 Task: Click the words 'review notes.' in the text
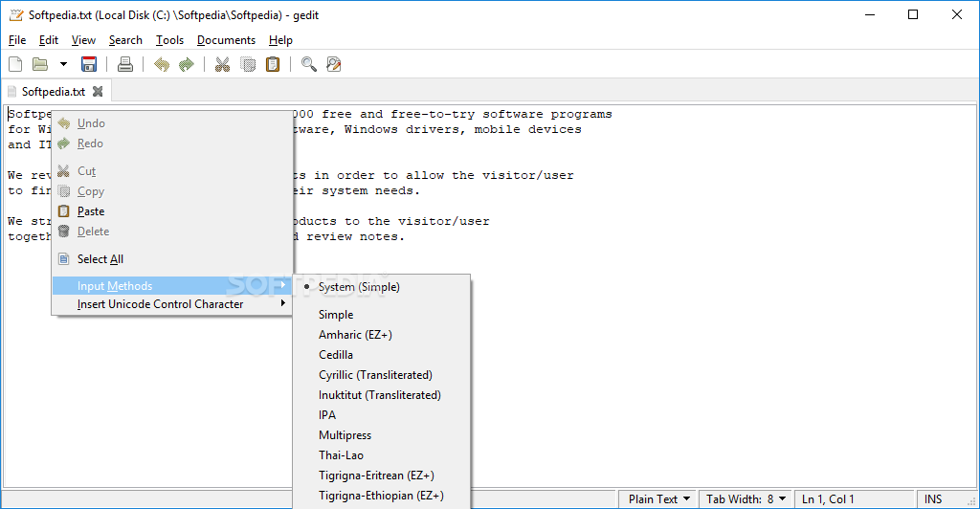[x=355, y=236]
